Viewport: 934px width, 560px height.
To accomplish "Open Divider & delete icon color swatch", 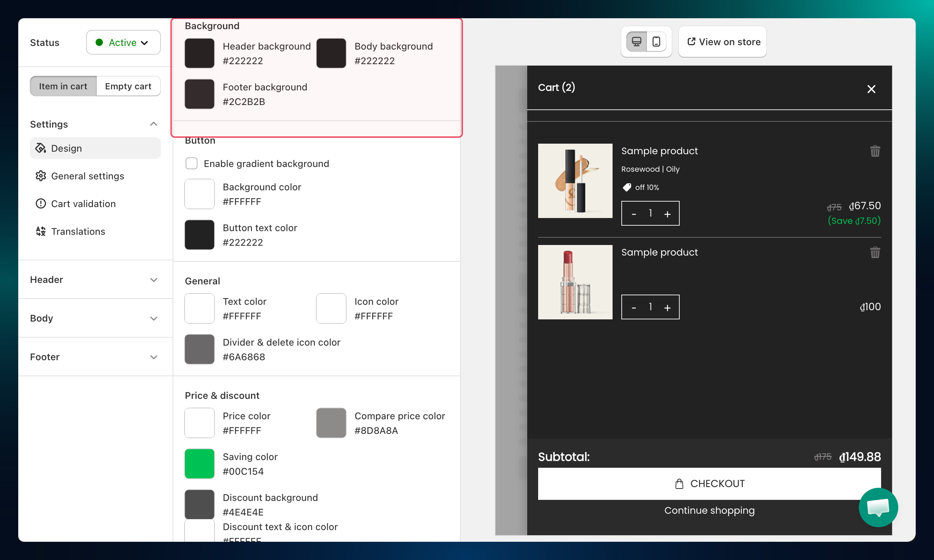I will coord(199,349).
